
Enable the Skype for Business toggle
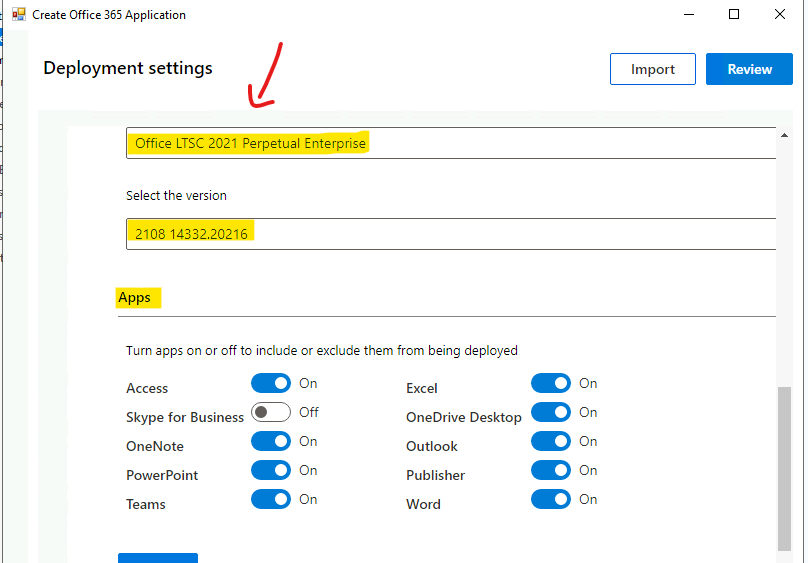(x=271, y=412)
